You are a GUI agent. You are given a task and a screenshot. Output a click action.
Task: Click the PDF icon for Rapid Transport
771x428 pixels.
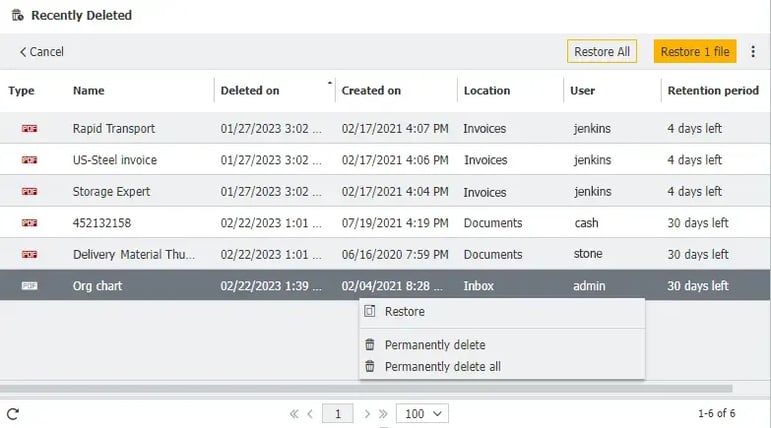(x=30, y=128)
